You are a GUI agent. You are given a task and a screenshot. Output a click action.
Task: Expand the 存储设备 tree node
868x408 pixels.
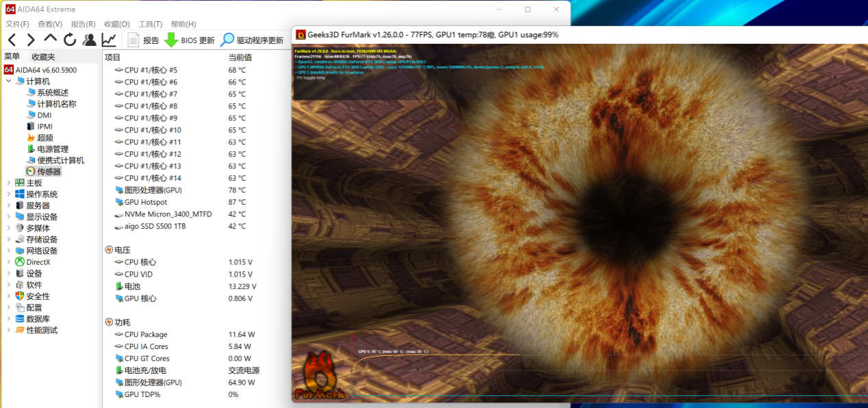[9, 240]
